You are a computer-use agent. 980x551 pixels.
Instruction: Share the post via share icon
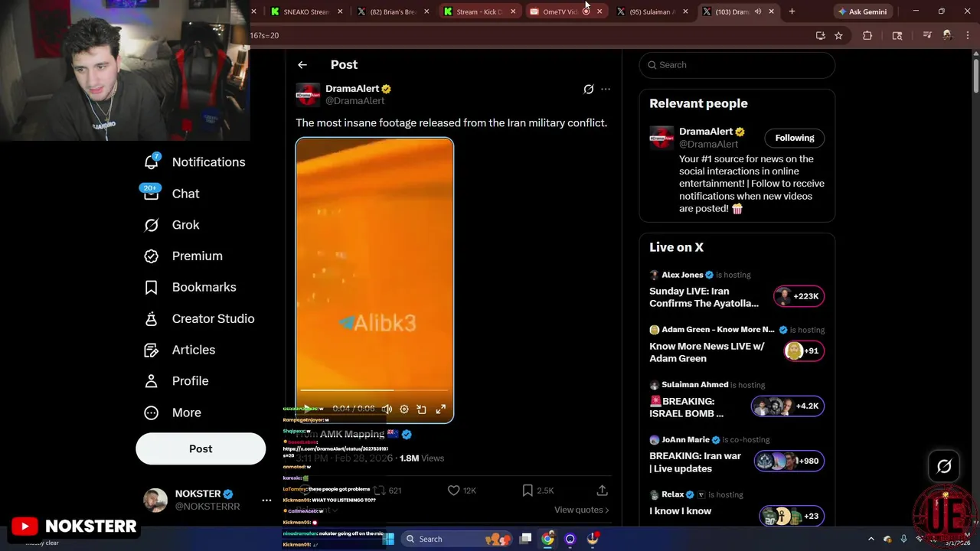pyautogui.click(x=603, y=491)
